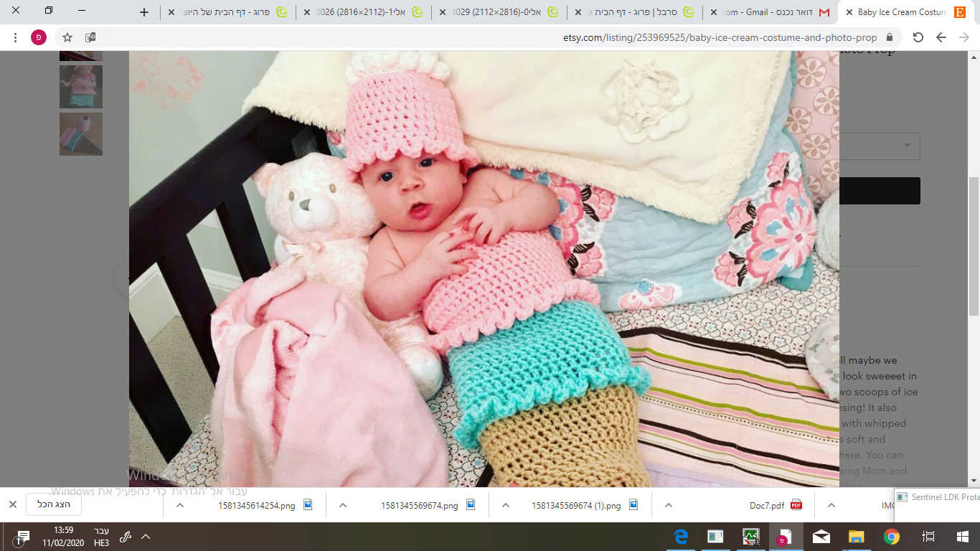Viewport: 980px width, 551px height.
Task: Open File Explorer from the taskbar
Action: pyautogui.click(x=857, y=537)
